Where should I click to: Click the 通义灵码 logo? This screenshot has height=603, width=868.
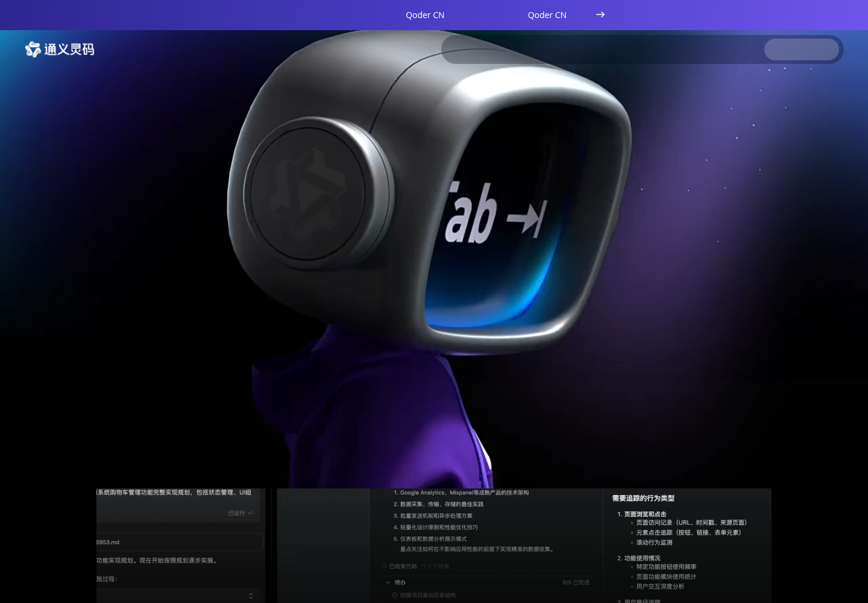point(60,49)
